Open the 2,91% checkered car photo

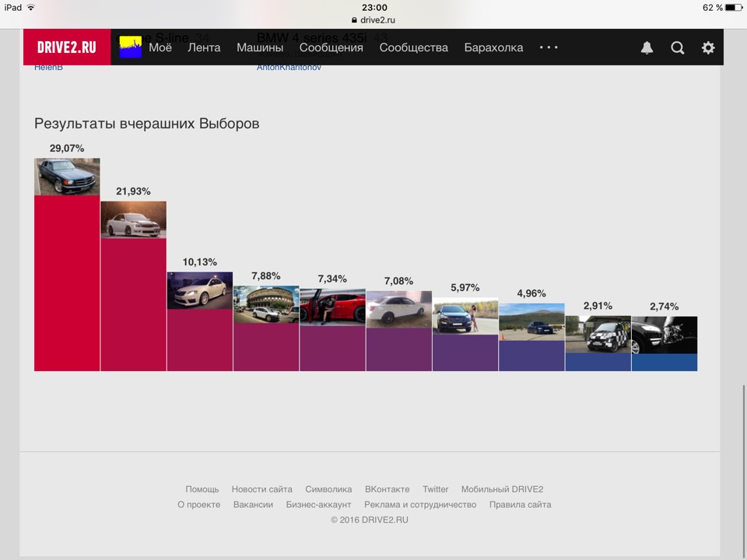[x=598, y=334]
